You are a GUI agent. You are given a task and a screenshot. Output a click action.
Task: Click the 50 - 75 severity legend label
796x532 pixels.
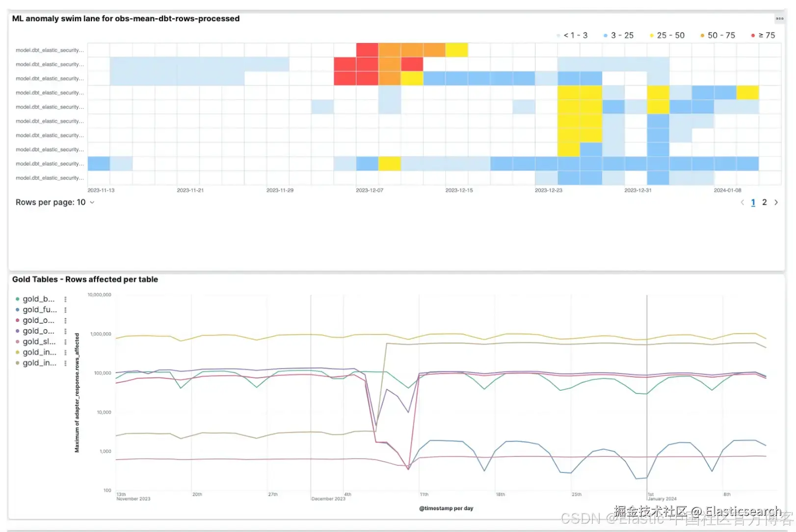(721, 35)
